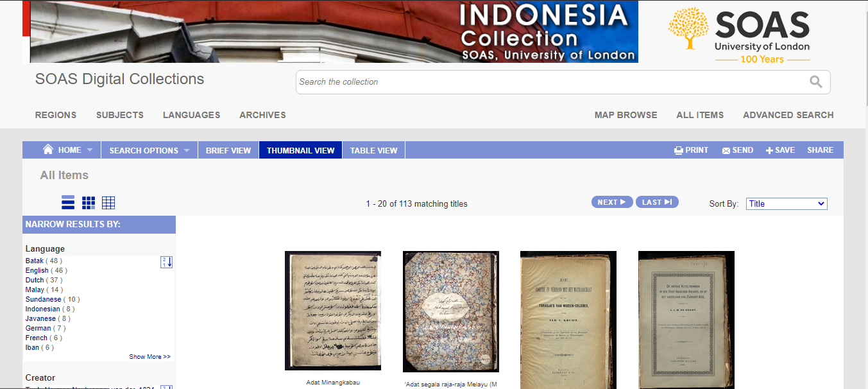Open the Regions menu
Screen dimensions: 868x389
point(56,115)
